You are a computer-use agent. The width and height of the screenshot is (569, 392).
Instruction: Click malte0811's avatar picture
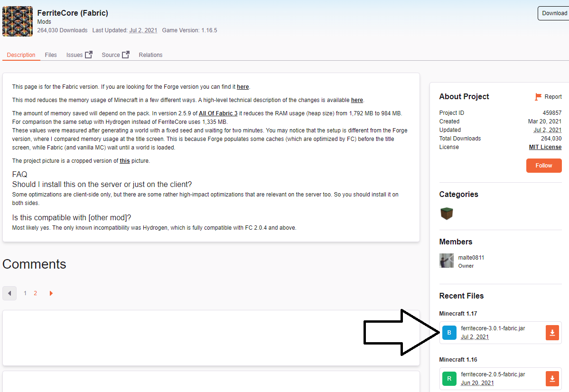(447, 261)
